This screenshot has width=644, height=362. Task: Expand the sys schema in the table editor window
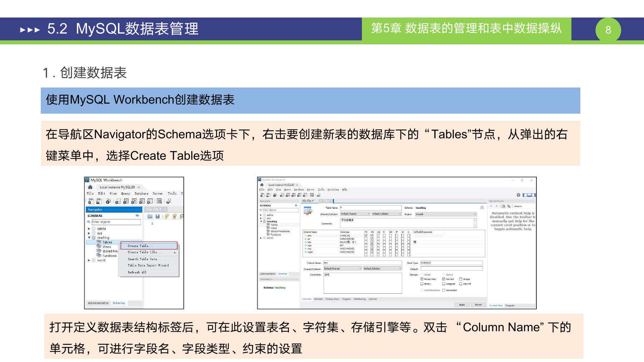261,218
